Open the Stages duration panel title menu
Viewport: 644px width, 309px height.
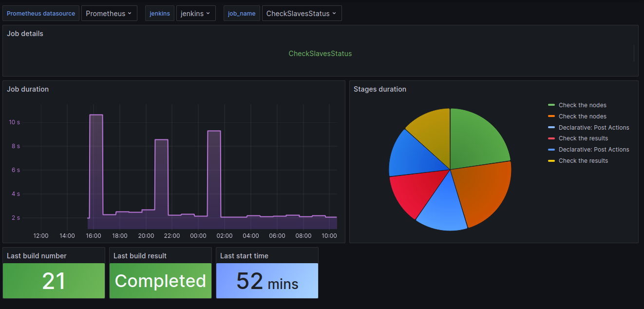pyautogui.click(x=380, y=89)
